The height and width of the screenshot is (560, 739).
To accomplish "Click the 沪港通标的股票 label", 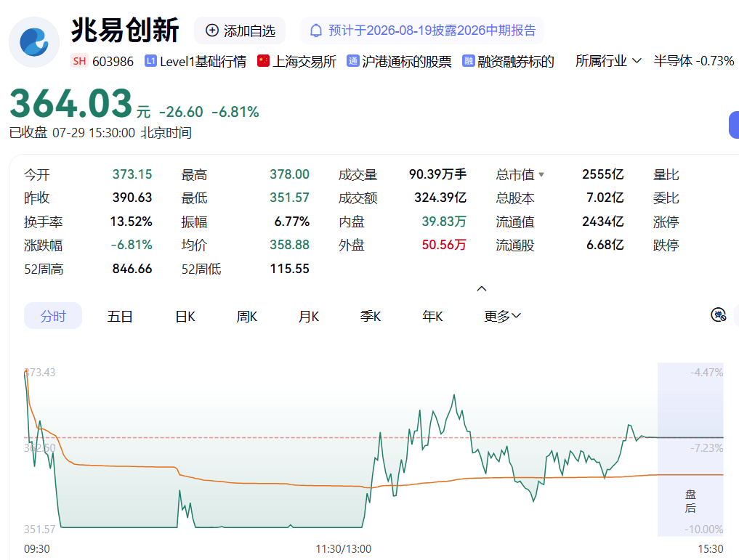I will click(407, 61).
